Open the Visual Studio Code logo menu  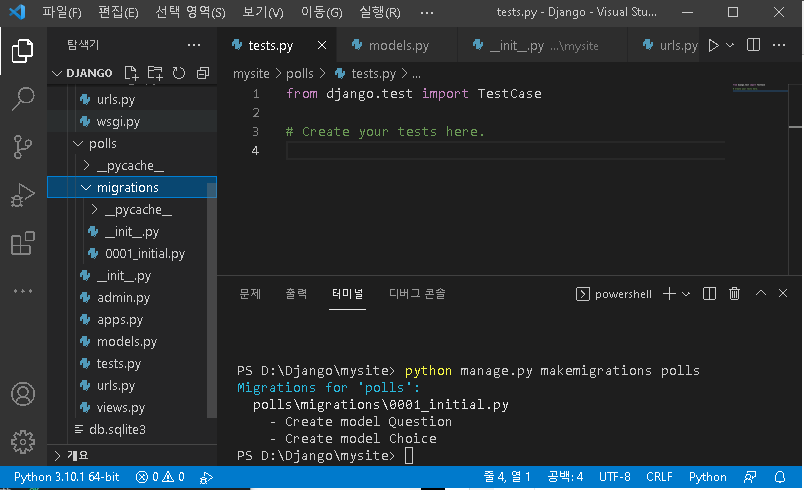pos(17,12)
